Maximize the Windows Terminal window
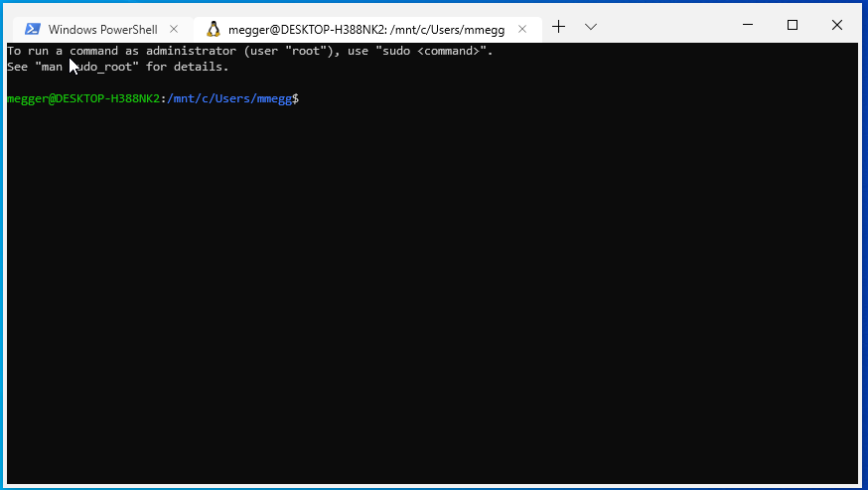Viewport: 868px width, 490px height. pos(793,25)
